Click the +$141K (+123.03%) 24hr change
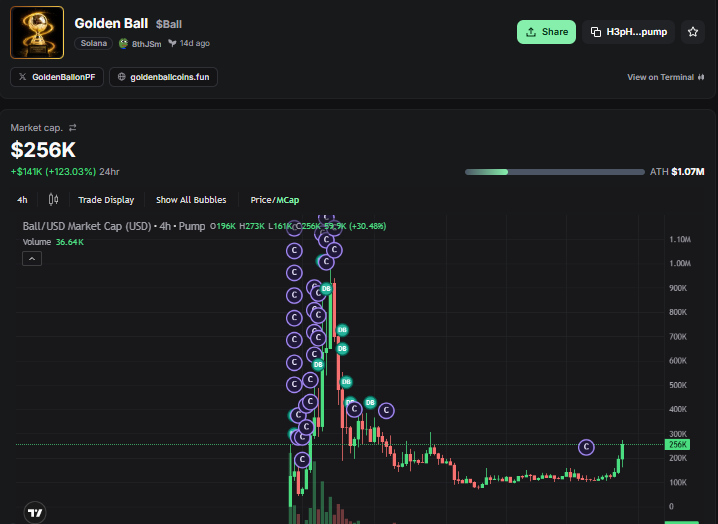This screenshot has height=524, width=718. [65, 172]
